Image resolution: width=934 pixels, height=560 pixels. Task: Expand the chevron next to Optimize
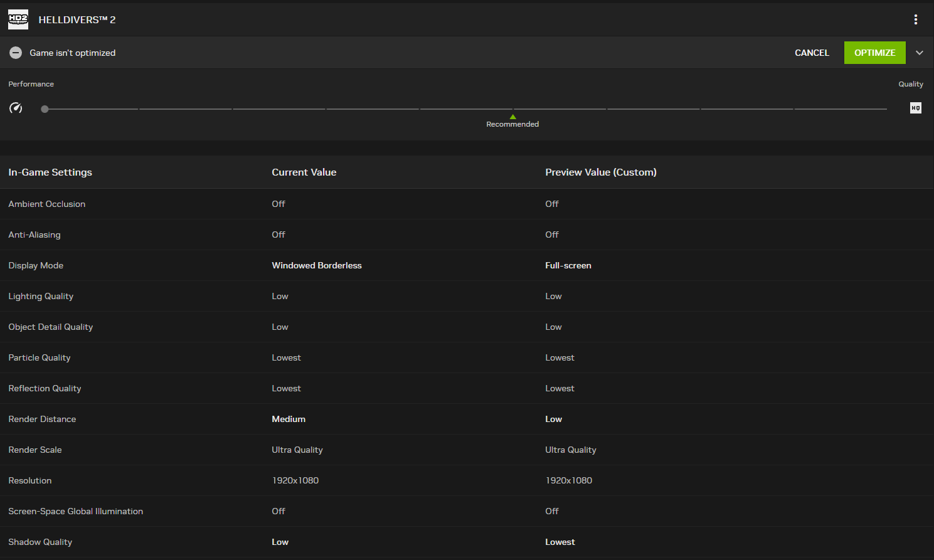click(920, 53)
